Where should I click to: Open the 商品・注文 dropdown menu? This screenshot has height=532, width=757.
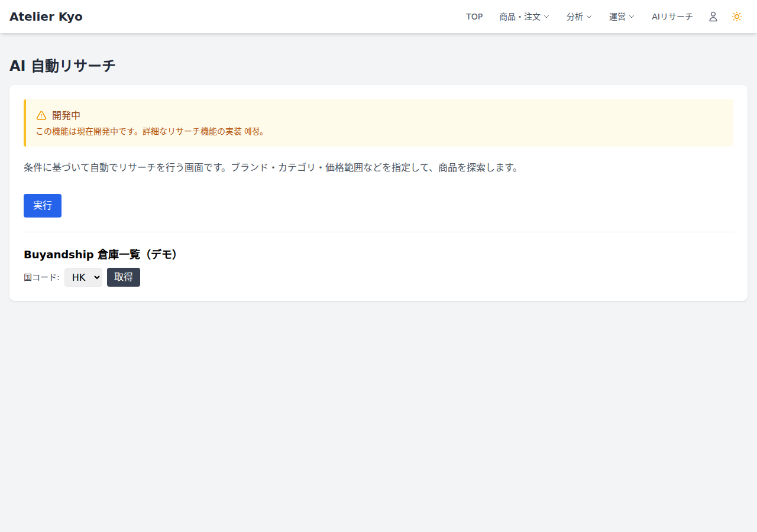pos(524,17)
